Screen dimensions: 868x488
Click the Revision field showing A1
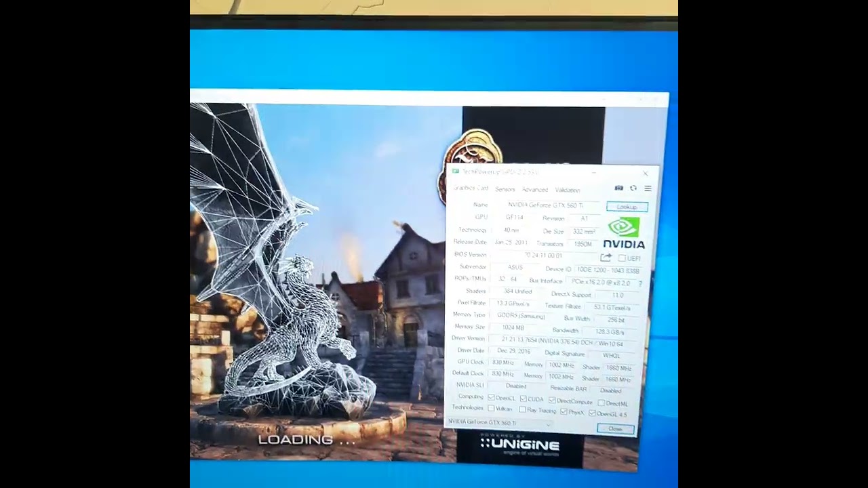tap(584, 218)
